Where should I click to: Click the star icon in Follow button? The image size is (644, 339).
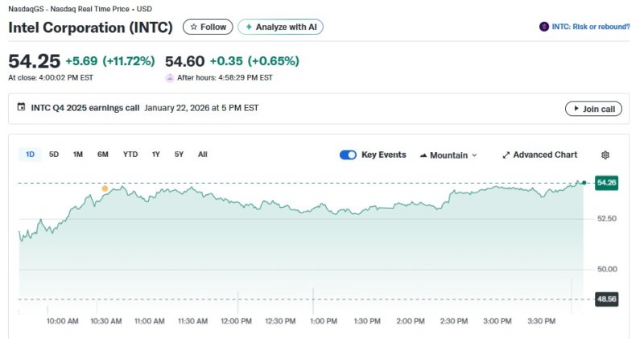click(x=193, y=27)
